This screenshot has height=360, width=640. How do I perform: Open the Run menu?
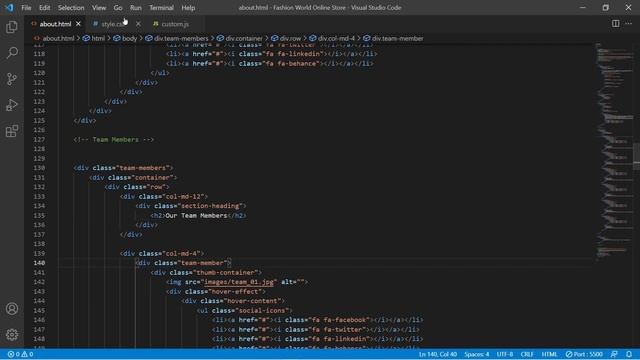point(136,8)
